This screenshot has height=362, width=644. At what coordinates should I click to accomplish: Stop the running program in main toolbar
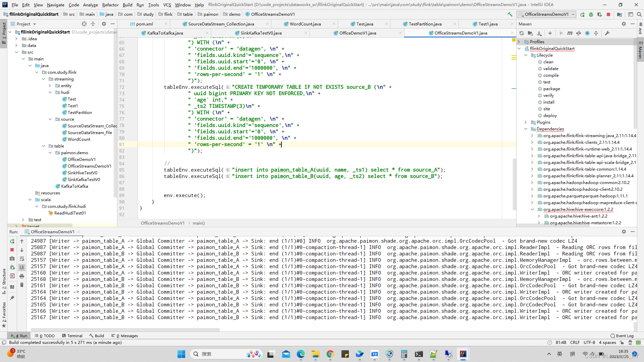pos(608,14)
